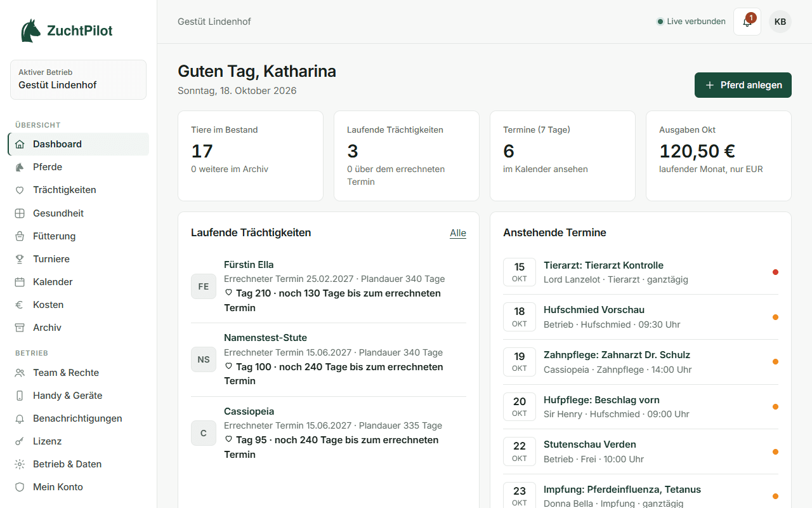The height and width of the screenshot is (508, 812).
Task: Open the Kalender calendar icon
Action: tap(20, 282)
